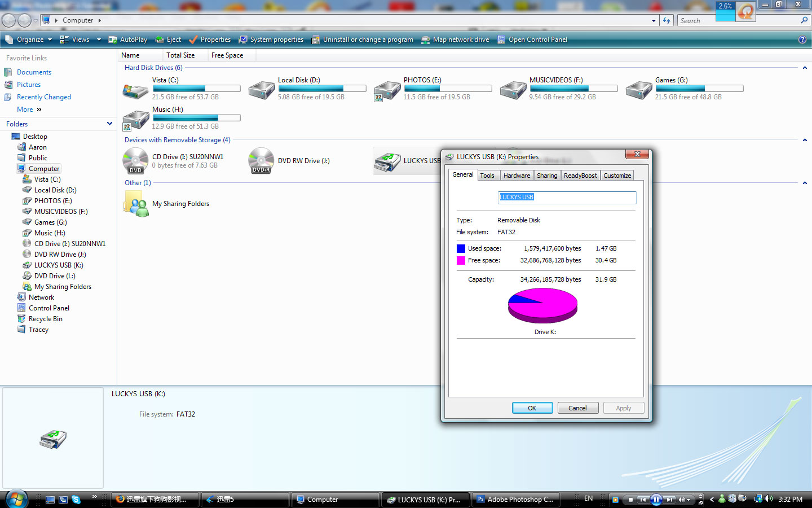
Task: Click the volume label field LUCKYS USB
Action: tap(567, 198)
